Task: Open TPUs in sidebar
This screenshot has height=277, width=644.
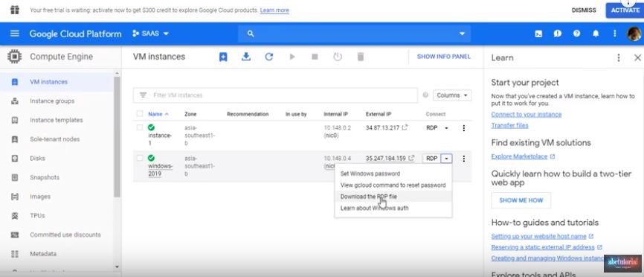Action: [x=57, y=215]
